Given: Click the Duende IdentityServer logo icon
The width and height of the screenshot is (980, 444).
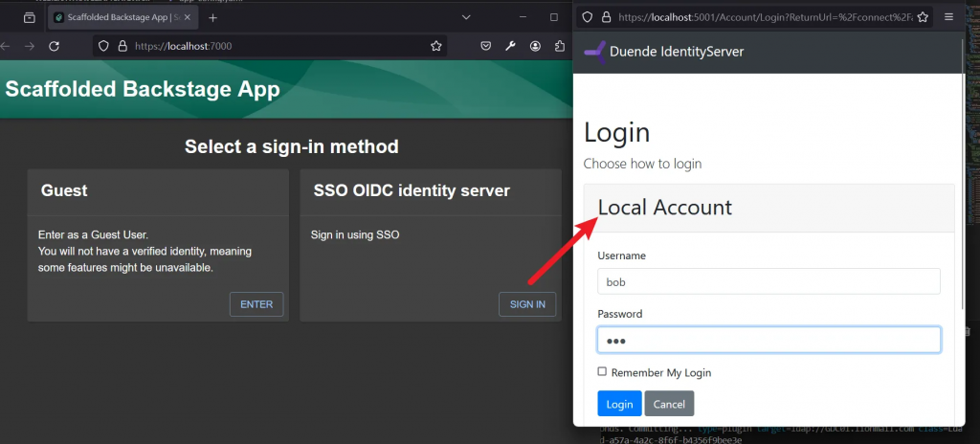Looking at the screenshot, I should (x=595, y=52).
